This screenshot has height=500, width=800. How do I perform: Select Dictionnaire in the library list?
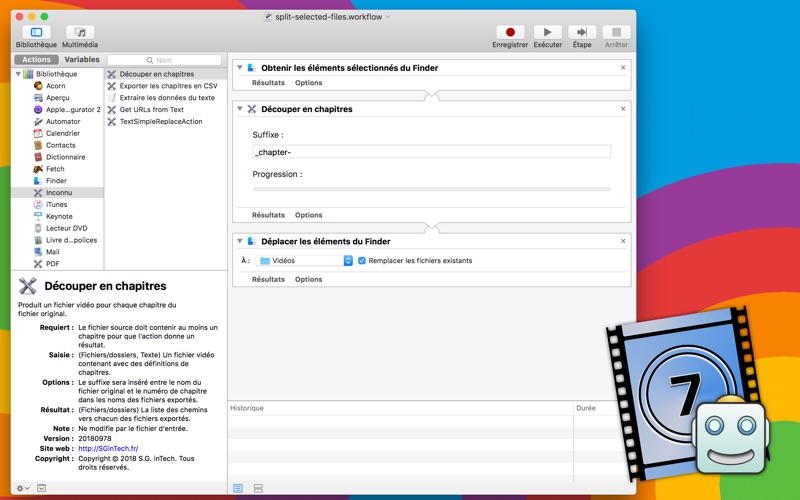65,157
